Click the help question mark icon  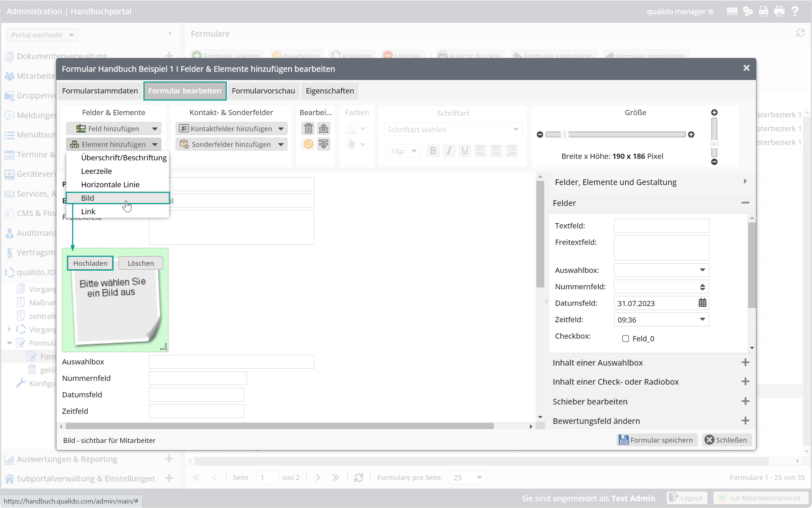click(795, 11)
